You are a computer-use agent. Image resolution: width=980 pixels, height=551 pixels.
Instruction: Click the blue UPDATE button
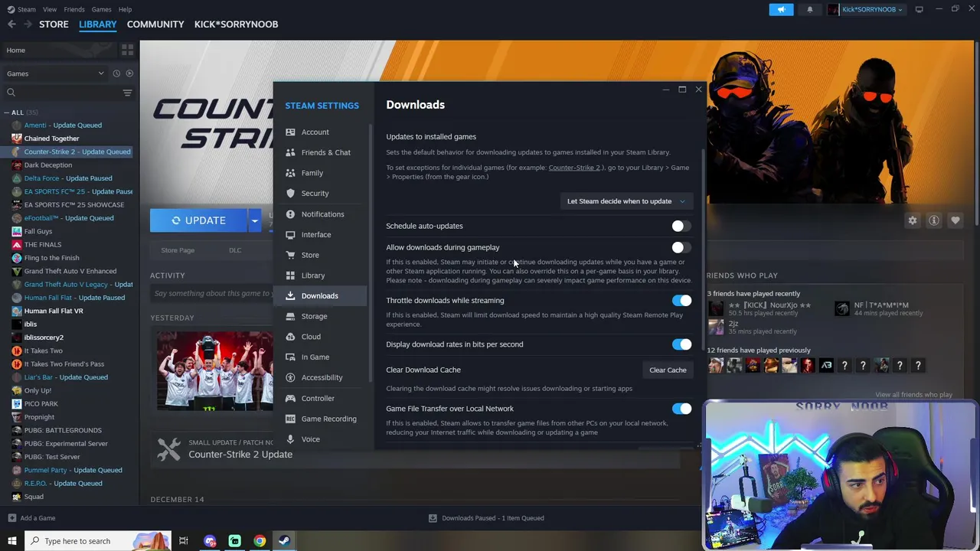(x=199, y=220)
